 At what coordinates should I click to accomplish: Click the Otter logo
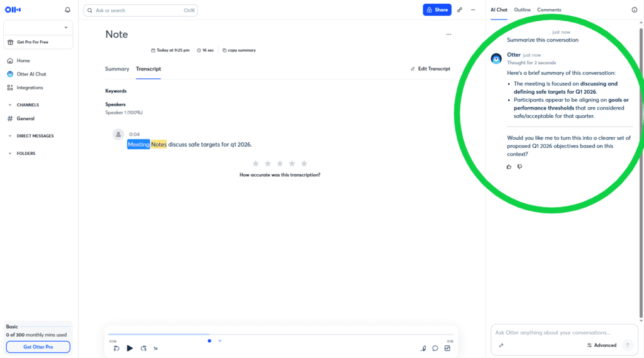[13, 10]
